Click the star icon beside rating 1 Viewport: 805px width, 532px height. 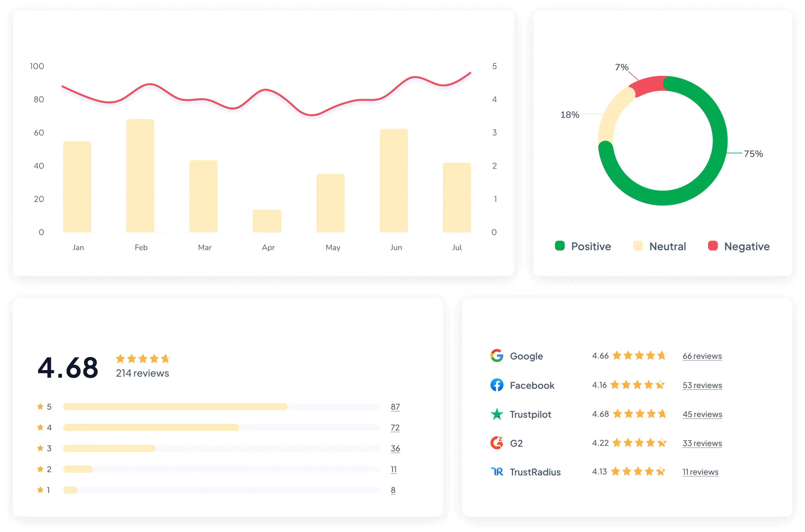pyautogui.click(x=40, y=490)
